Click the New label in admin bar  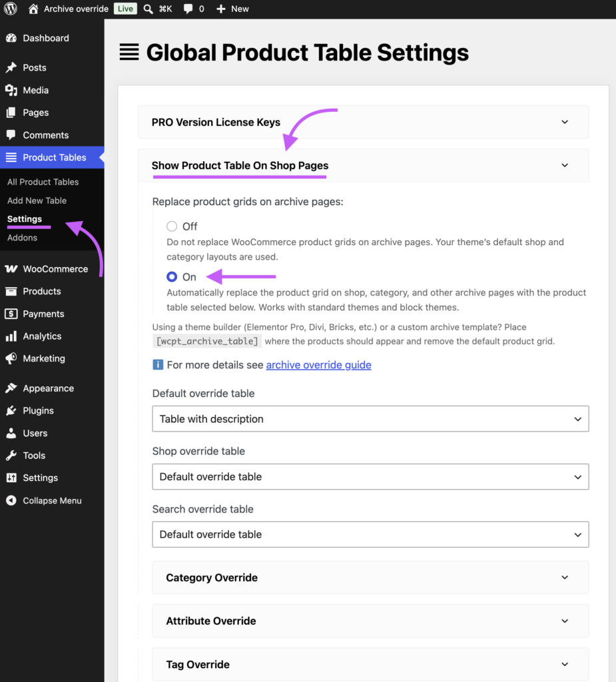240,9
